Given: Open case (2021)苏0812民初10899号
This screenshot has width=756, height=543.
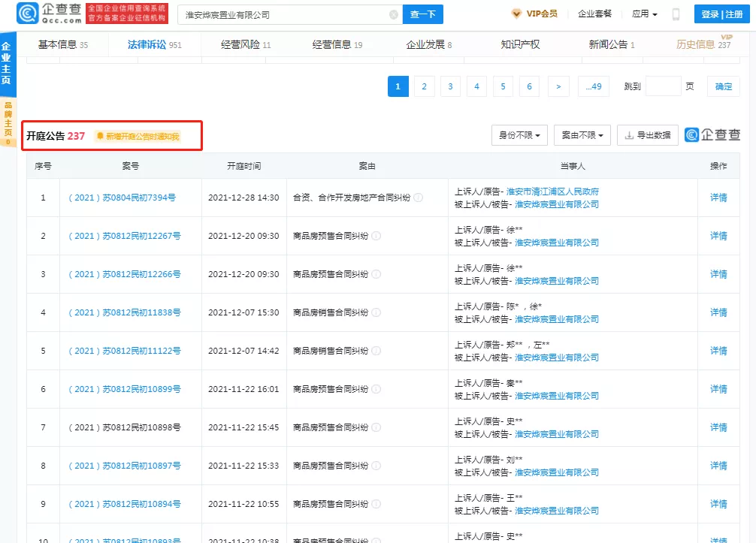Looking at the screenshot, I should coord(125,389).
